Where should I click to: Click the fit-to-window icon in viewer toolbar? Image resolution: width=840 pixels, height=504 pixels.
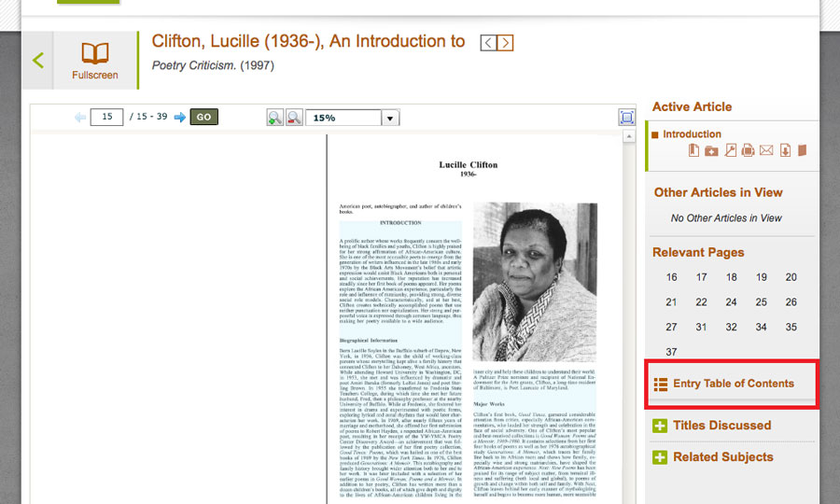point(626,118)
